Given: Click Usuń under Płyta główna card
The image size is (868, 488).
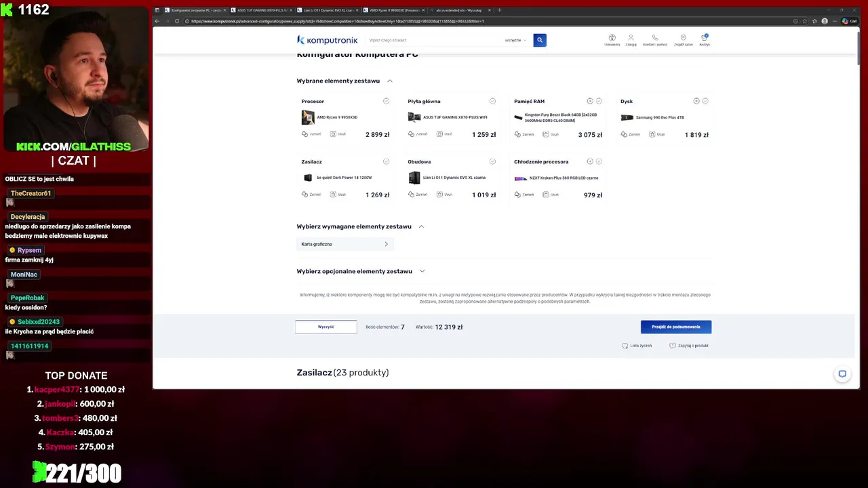Looking at the screenshot, I should (445, 134).
